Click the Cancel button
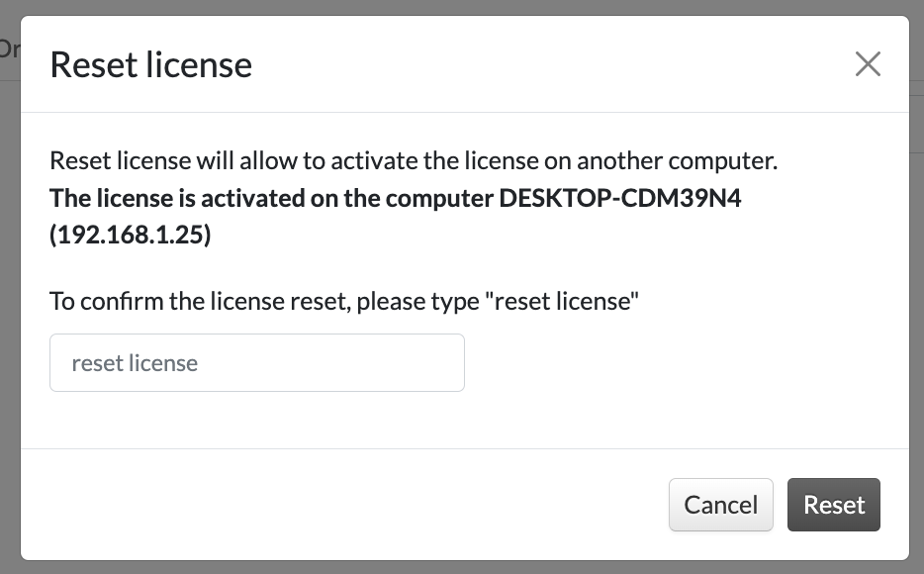This screenshot has width=924, height=574. (720, 505)
